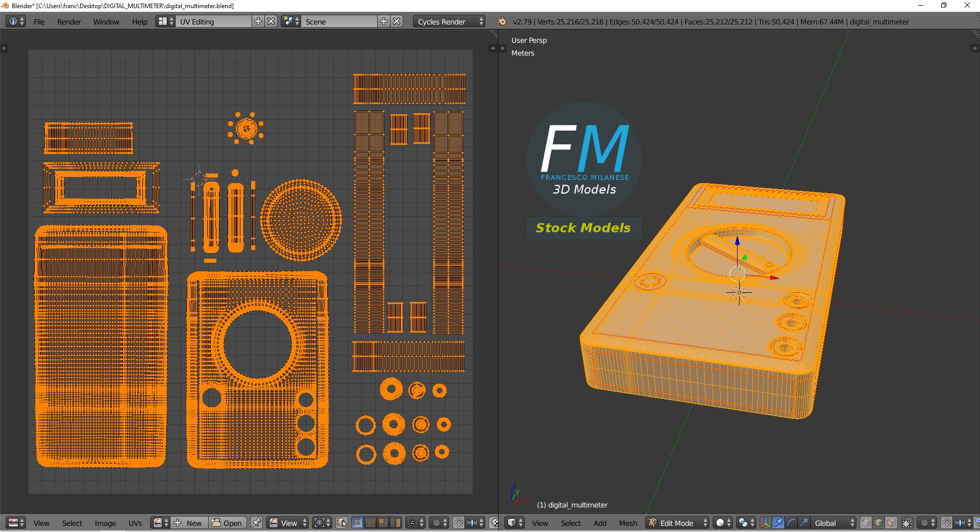Switch to face select mode in 3D view
The width and height of the screenshot is (980, 532).
pos(891,523)
